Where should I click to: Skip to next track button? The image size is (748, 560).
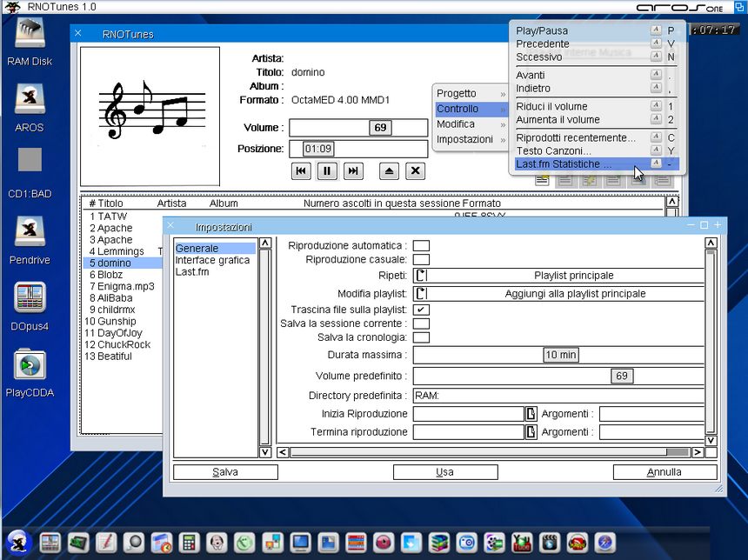352,171
